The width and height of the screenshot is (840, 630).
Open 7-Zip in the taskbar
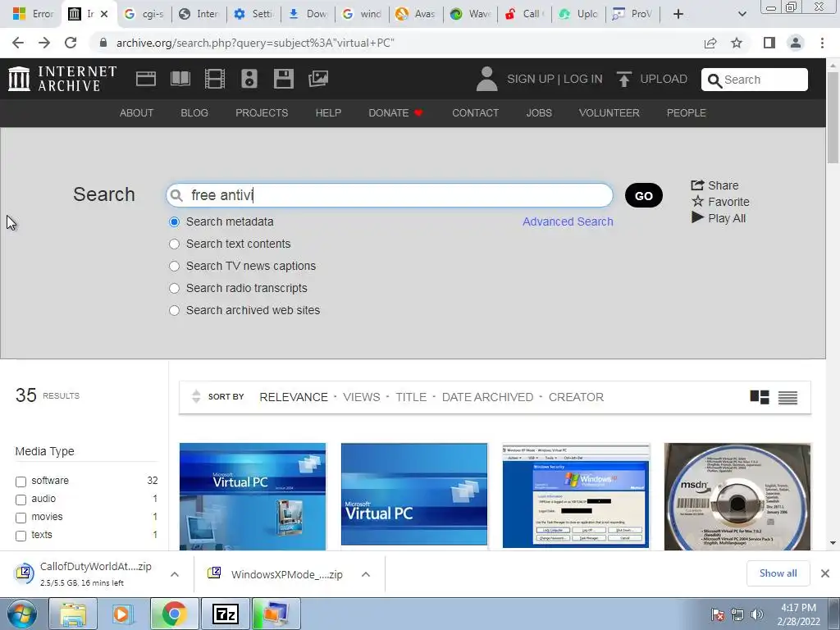click(x=225, y=614)
